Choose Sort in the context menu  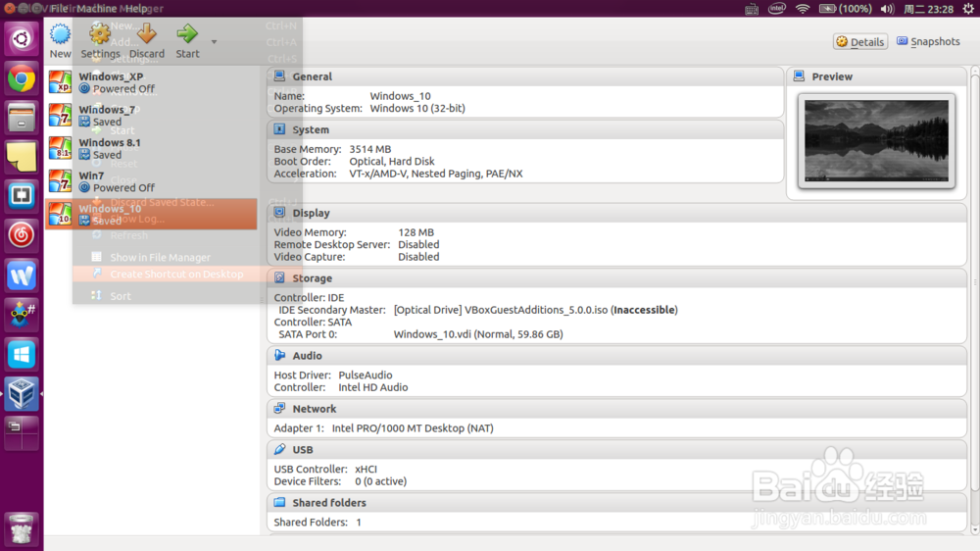[x=121, y=296]
